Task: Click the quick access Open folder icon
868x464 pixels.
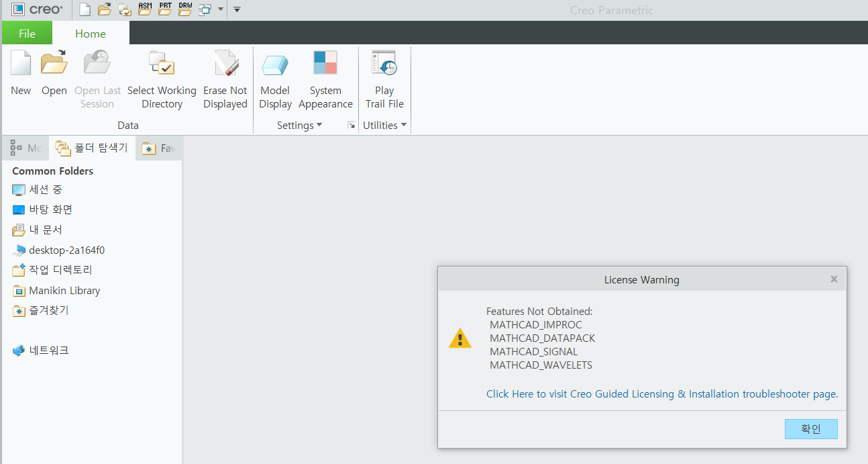Action: (105, 9)
